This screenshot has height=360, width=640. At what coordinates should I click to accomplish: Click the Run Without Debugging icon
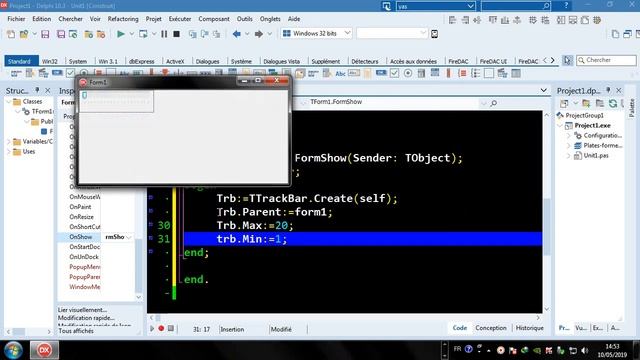coord(143,34)
